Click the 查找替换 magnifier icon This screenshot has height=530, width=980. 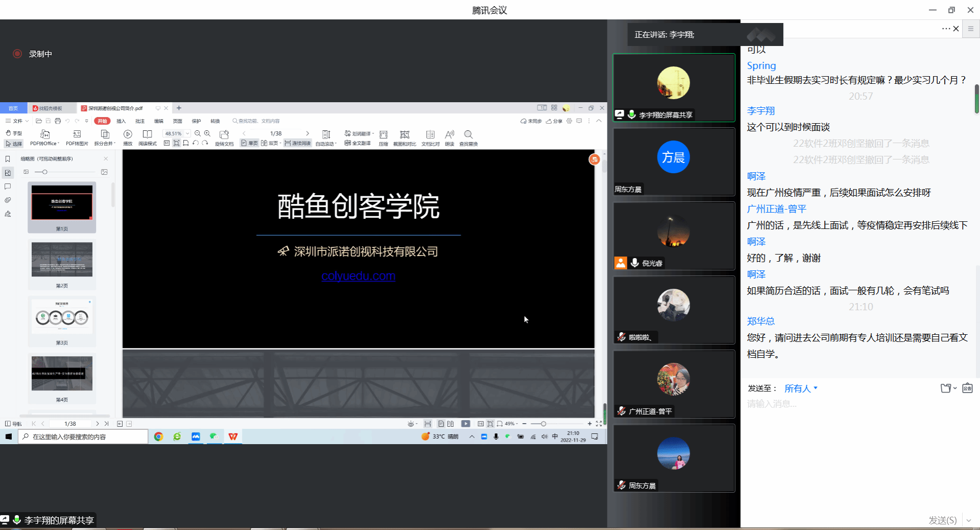click(x=468, y=134)
